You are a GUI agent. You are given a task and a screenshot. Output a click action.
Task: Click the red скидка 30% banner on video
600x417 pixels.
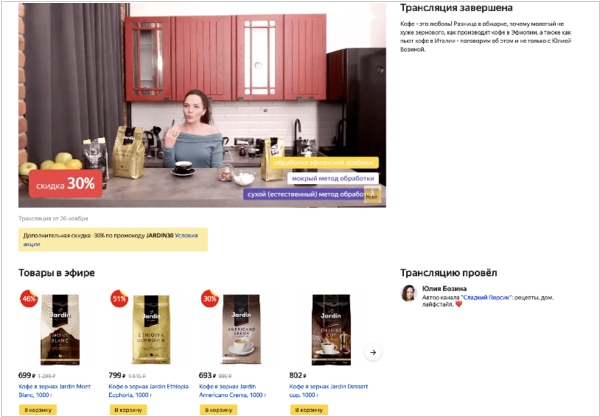click(x=65, y=184)
